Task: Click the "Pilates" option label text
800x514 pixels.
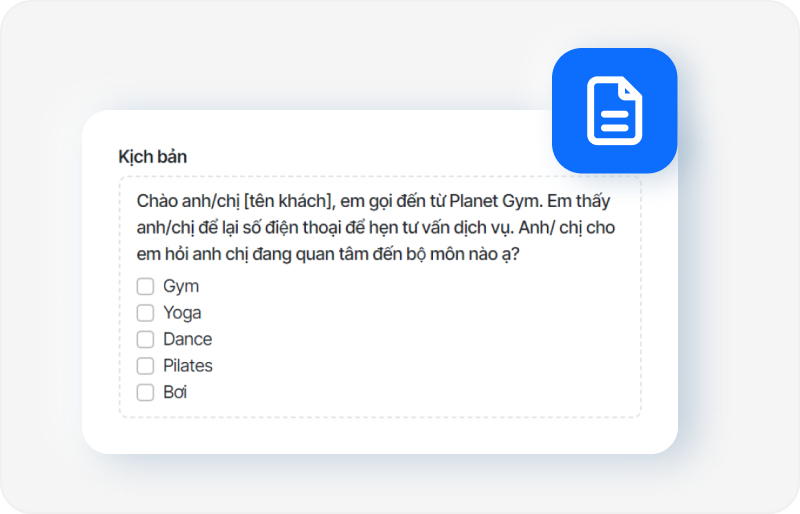Action: [188, 366]
